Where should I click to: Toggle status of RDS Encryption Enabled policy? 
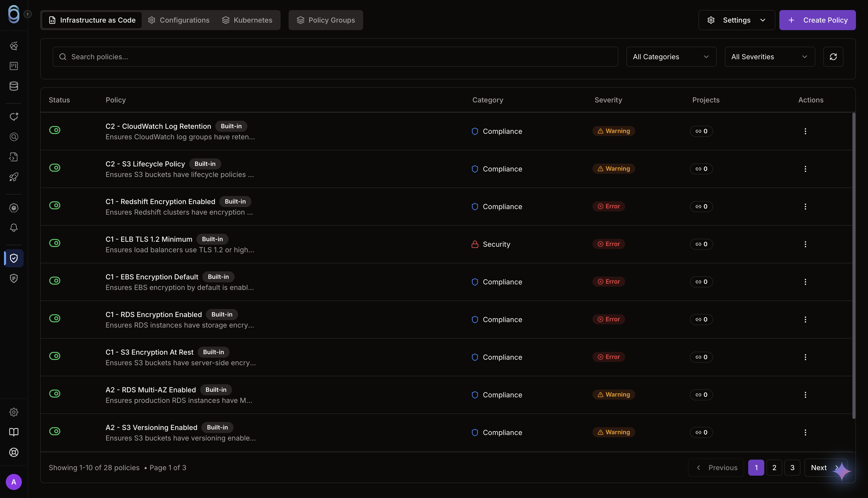click(55, 318)
